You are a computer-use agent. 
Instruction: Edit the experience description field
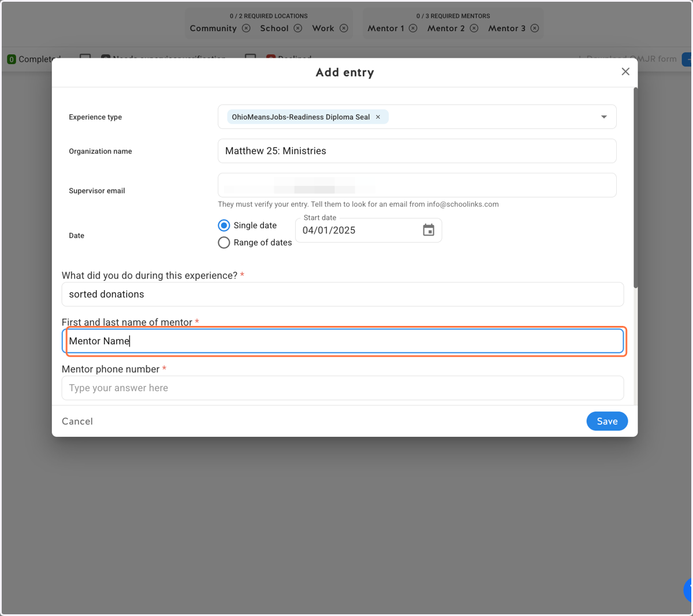(342, 294)
